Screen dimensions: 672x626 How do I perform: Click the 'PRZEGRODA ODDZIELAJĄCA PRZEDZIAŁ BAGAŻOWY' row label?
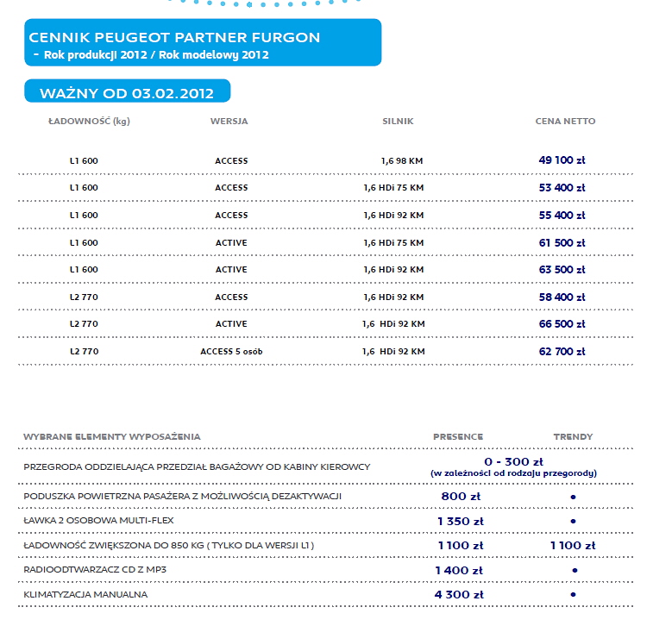[x=197, y=467]
